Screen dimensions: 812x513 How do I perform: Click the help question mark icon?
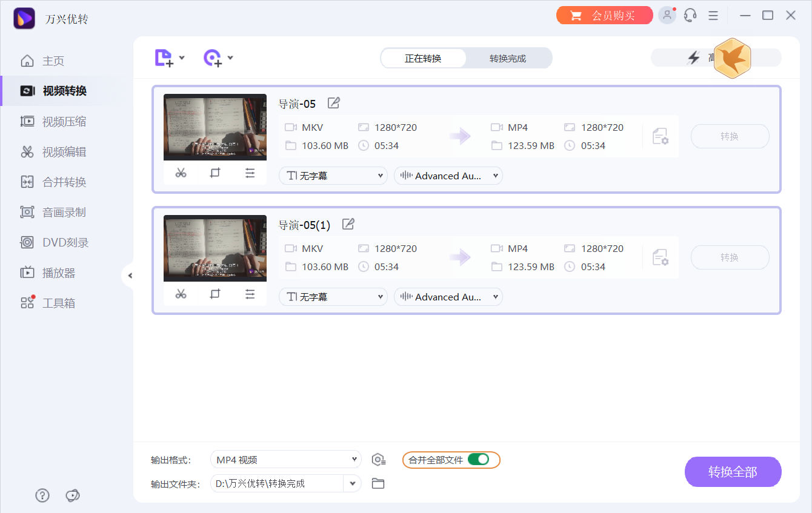42,495
